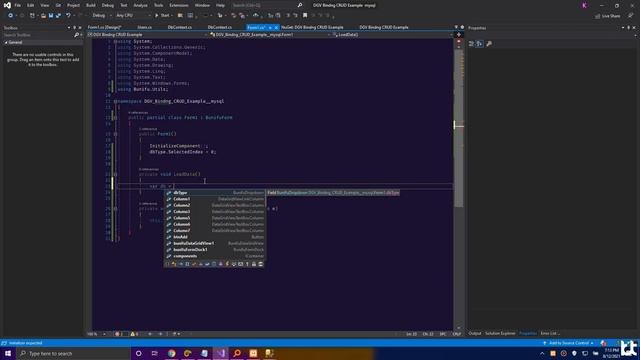Open the Project menu
The height and width of the screenshot is (360, 640).
[x=73, y=5]
